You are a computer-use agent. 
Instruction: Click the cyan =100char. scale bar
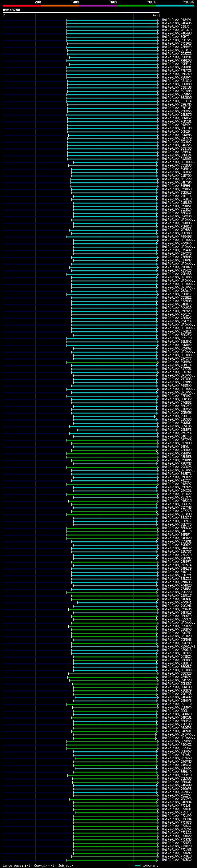[x=137, y=866]
